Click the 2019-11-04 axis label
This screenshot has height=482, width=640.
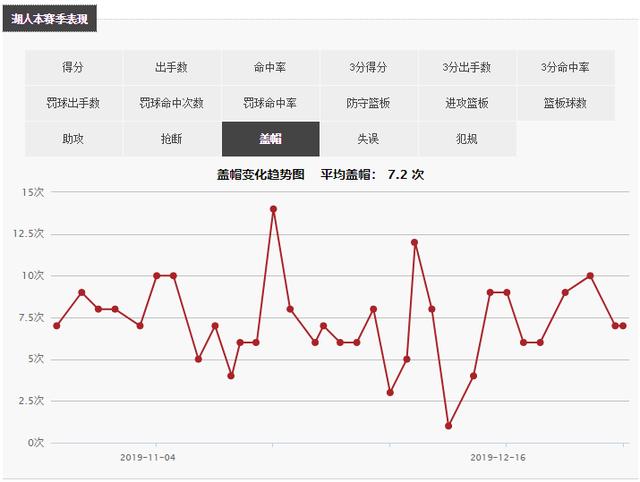pyautogui.click(x=148, y=457)
